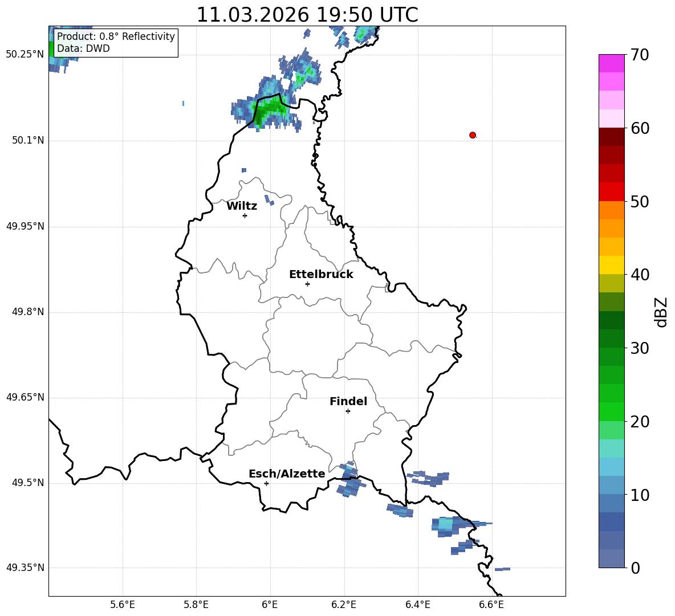The width and height of the screenshot is (675, 616).
Task: Click the 50.1°N latitude label
Action: coord(28,140)
